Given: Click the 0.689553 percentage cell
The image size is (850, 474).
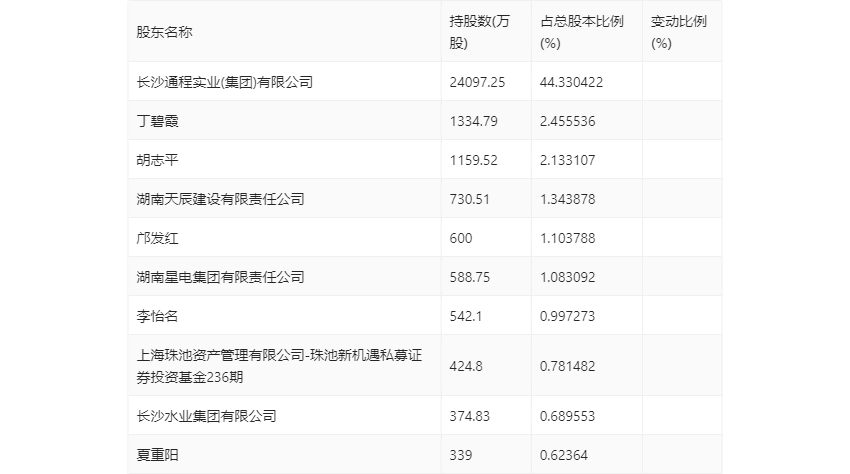Looking at the screenshot, I should 568,416.
